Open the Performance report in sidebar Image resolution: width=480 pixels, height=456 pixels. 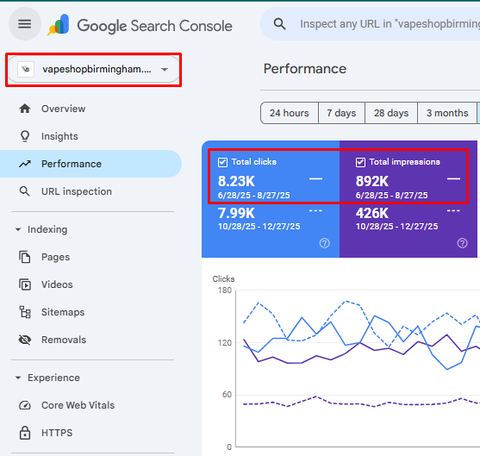(91, 164)
